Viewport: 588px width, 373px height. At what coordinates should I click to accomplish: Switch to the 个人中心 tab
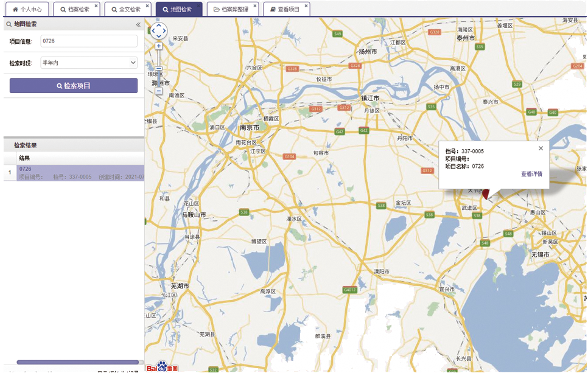[27, 10]
